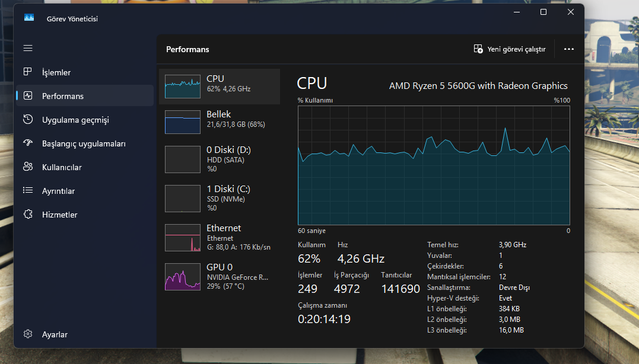Select the Performans page

85,95
